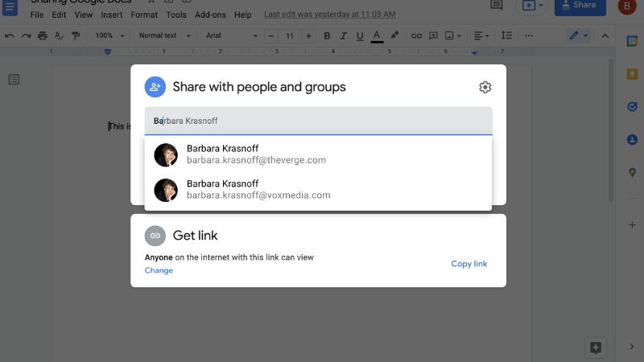
Task: Open the Tools menu
Action: 176,14
